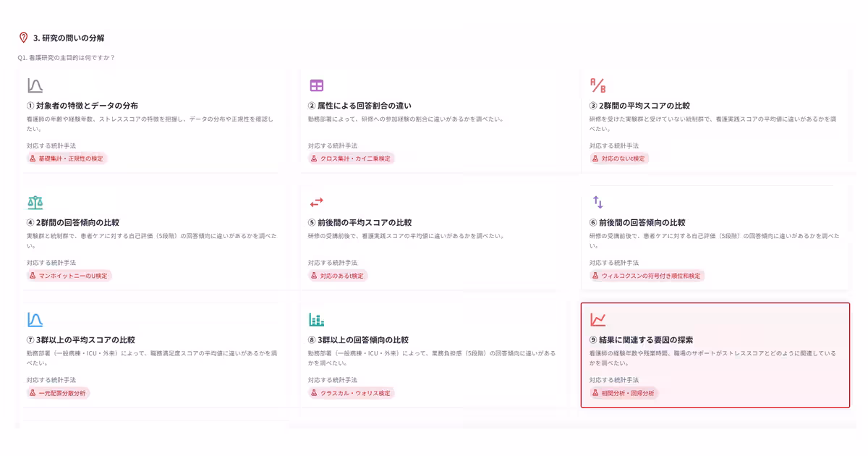The width and height of the screenshot is (868, 456).
Task: Open the 一元配置分散分析 method tag
Action: 58,393
